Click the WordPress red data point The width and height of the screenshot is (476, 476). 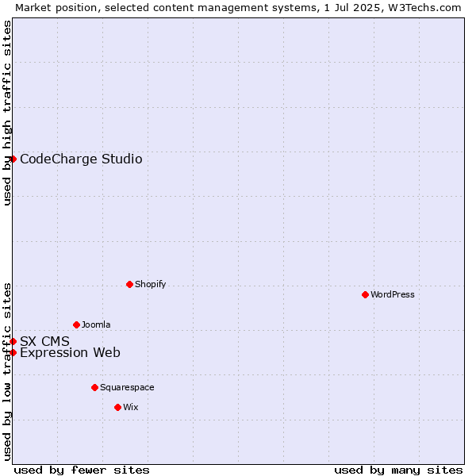coord(365,295)
